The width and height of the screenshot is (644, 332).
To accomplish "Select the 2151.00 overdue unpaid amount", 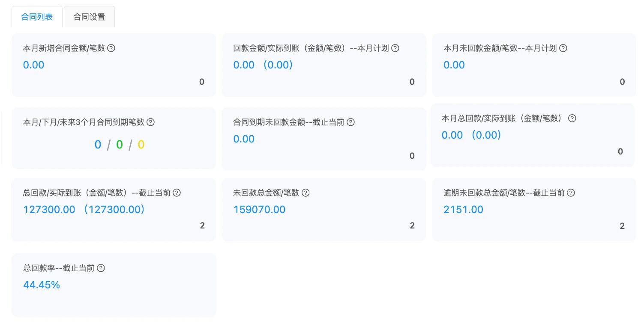I will pos(463,210).
